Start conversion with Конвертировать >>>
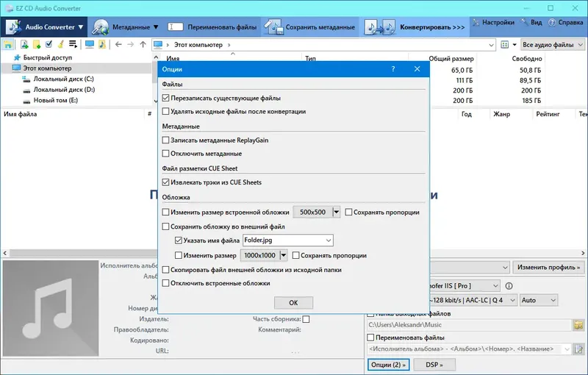 click(415, 27)
